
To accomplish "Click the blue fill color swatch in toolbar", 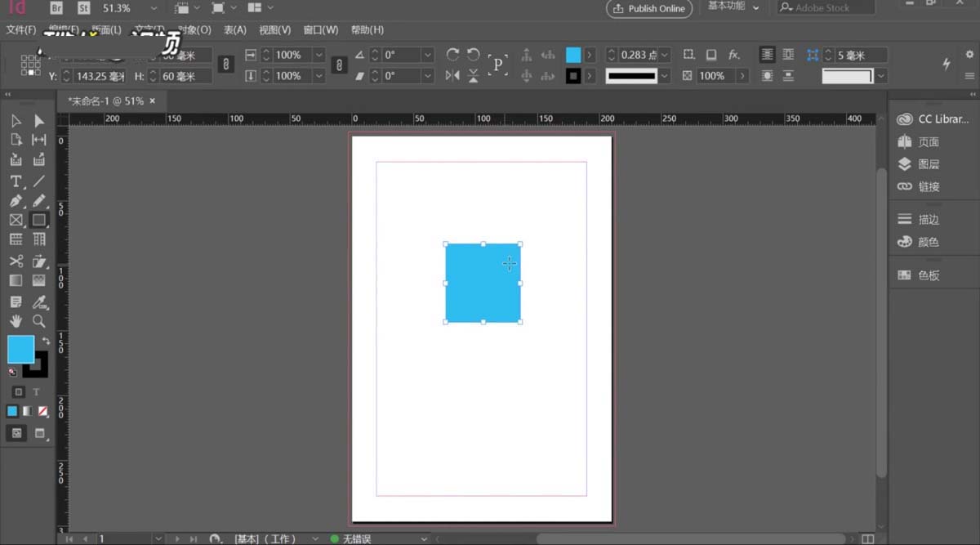I will pyautogui.click(x=20, y=350).
